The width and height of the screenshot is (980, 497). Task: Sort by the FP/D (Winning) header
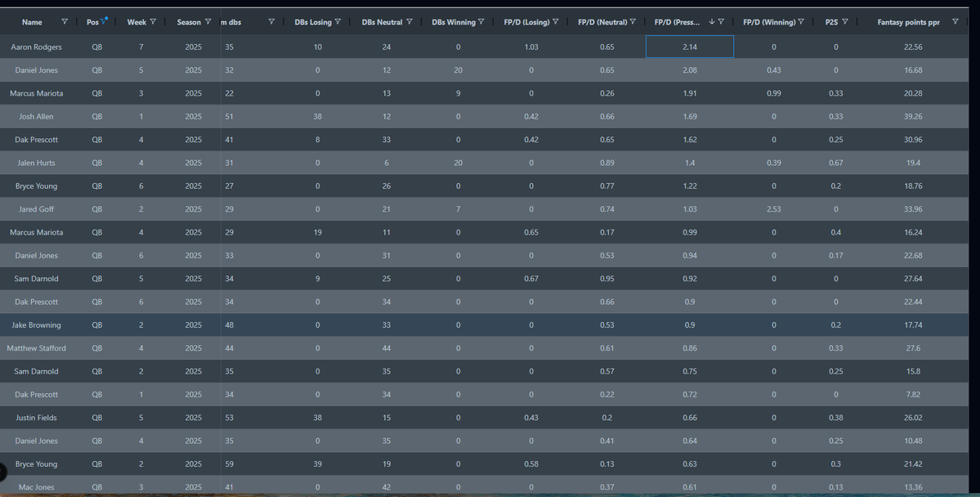point(769,23)
